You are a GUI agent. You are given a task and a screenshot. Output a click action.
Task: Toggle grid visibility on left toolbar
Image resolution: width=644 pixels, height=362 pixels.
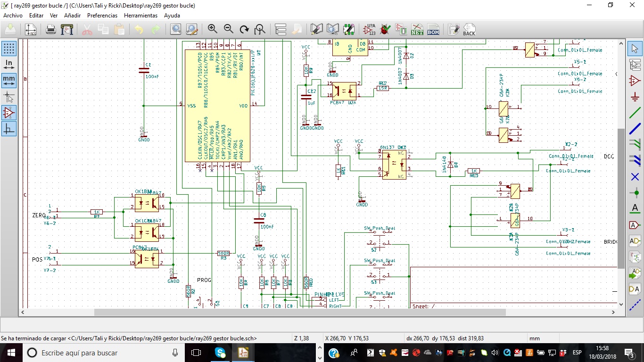9,49
